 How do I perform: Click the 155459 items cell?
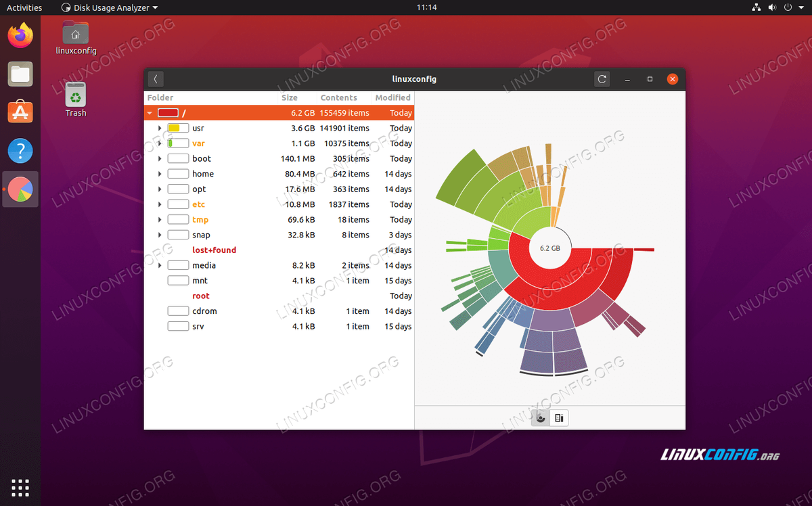(x=345, y=113)
